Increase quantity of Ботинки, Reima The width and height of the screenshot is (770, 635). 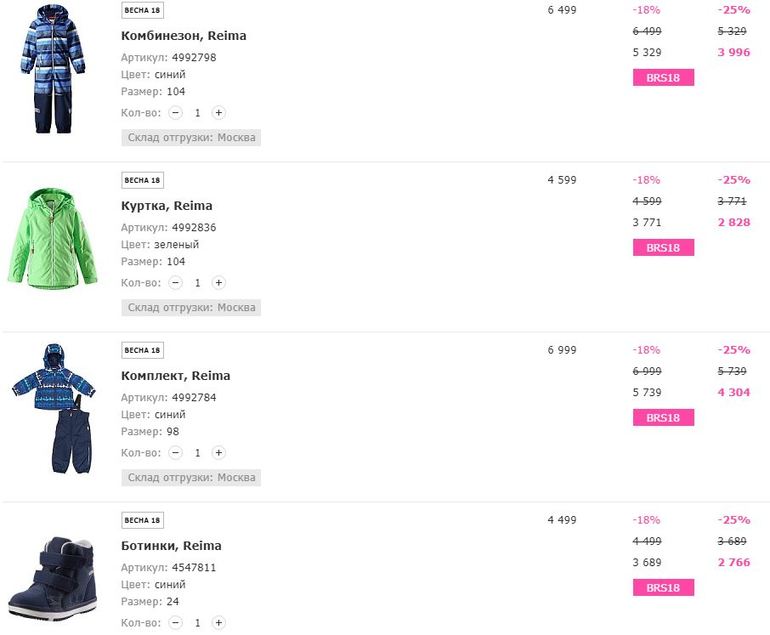point(219,623)
